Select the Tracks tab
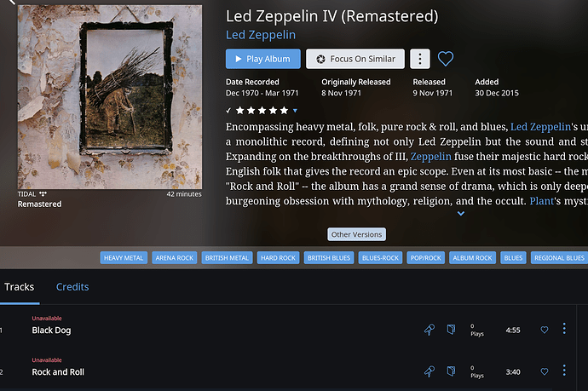This screenshot has width=588, height=391. click(x=19, y=287)
